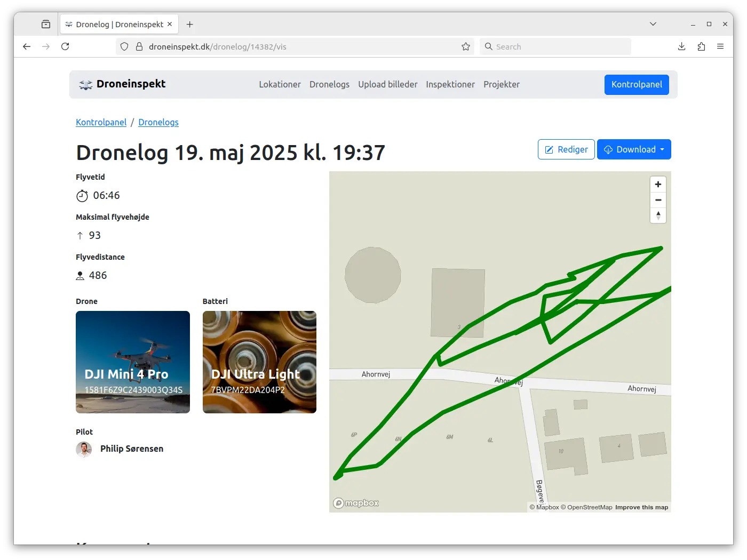Click the map zoom-in plus control

coord(658,184)
